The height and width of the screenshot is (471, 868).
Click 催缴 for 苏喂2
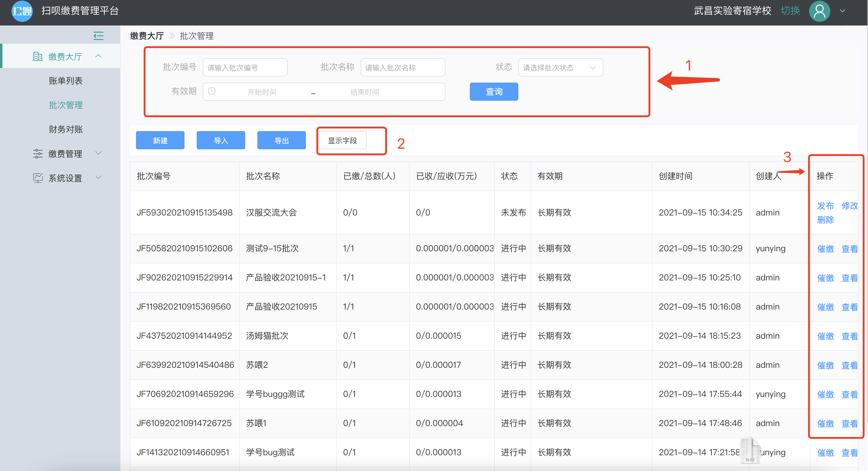tap(826, 365)
